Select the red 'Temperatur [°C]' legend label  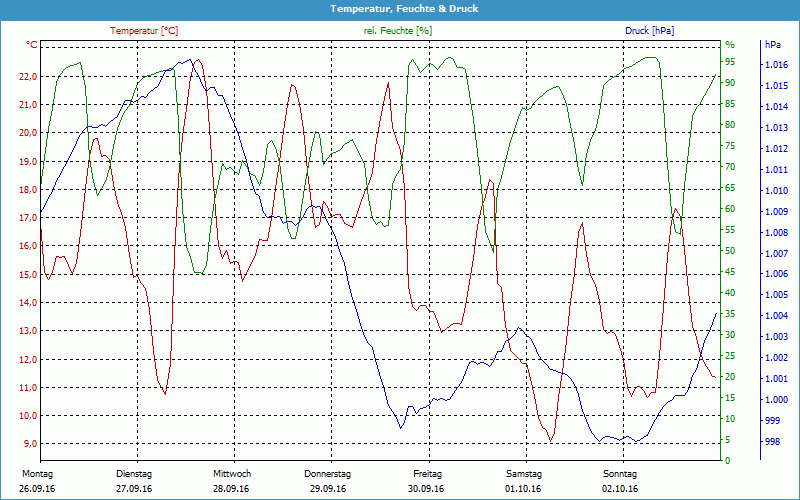click(144, 31)
